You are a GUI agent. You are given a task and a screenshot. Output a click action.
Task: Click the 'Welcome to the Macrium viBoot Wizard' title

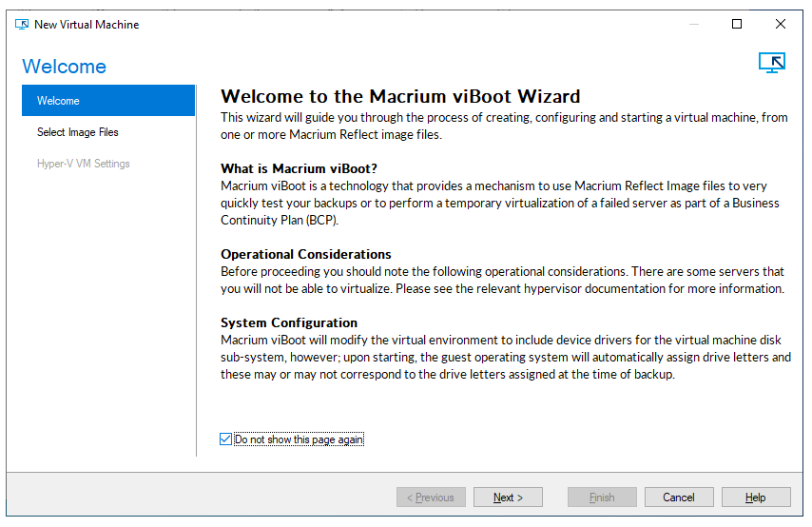[400, 96]
